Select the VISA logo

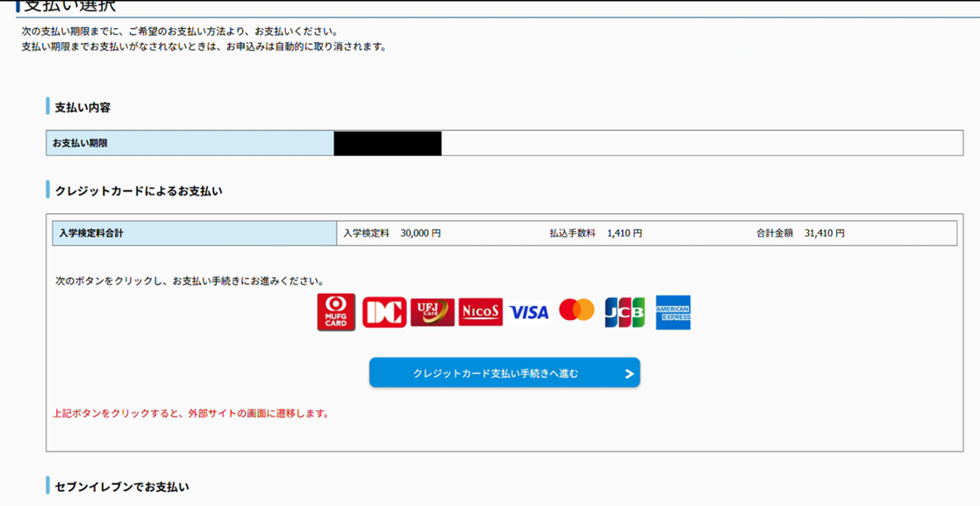[529, 312]
